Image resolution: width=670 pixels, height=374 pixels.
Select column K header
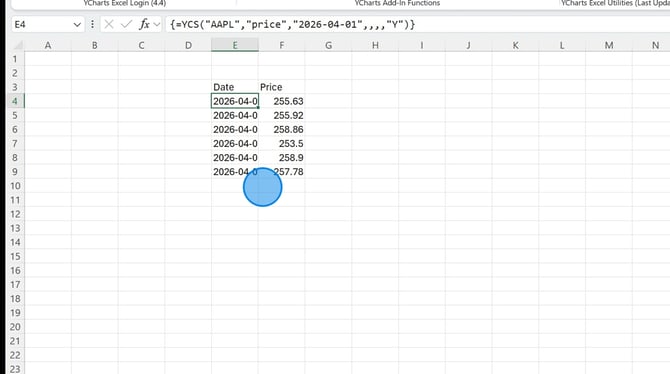tap(515, 45)
